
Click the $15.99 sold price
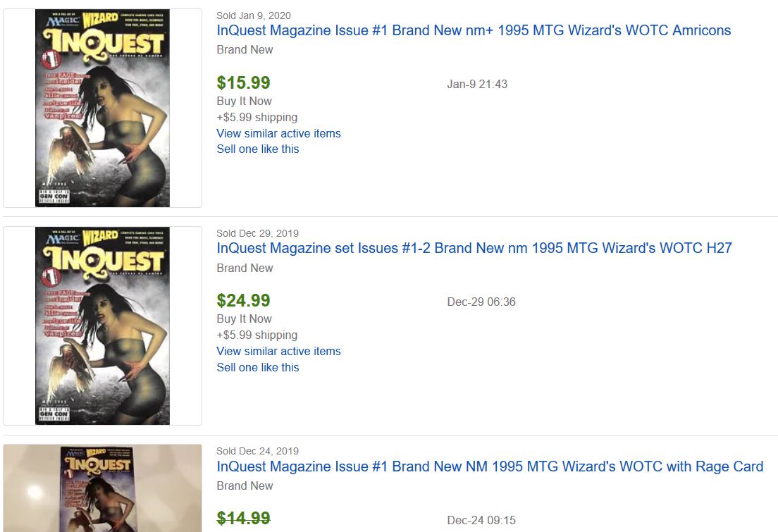point(244,82)
